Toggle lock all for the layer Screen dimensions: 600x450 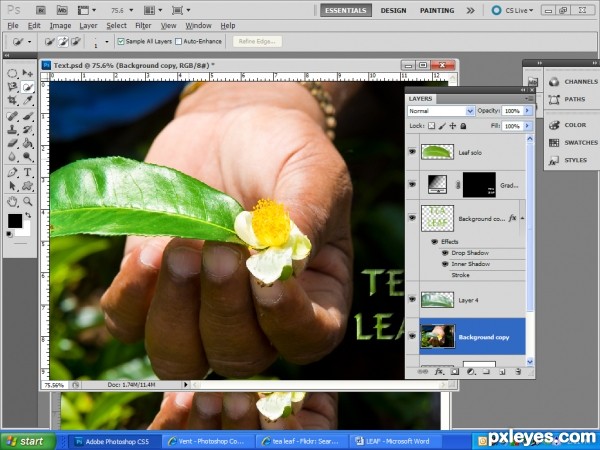(x=463, y=126)
